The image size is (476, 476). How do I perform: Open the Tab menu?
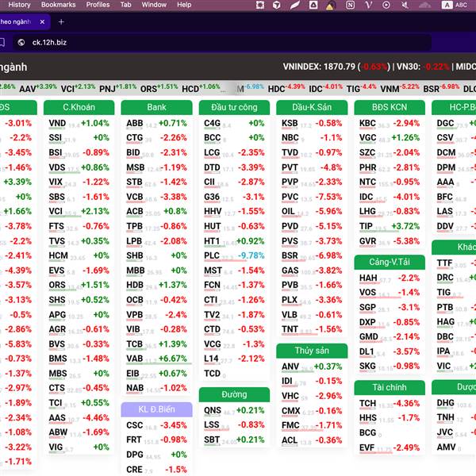click(x=125, y=5)
